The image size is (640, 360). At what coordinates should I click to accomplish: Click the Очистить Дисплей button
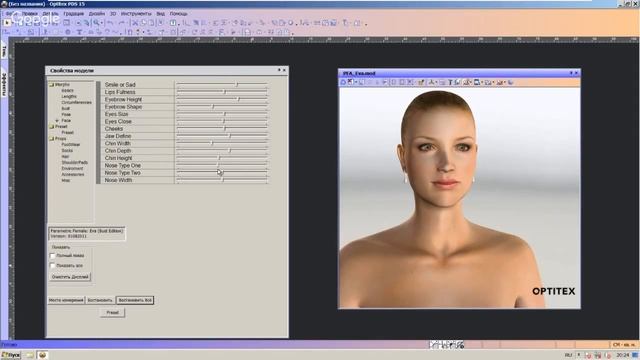70,277
